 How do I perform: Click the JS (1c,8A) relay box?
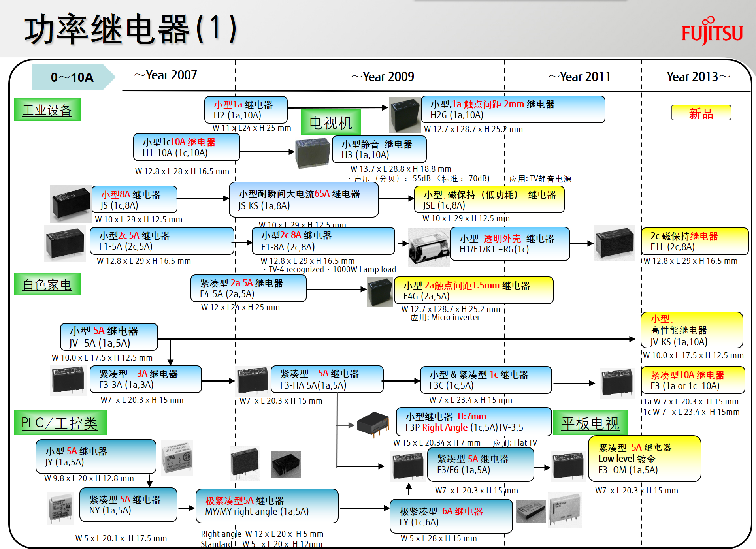point(134,200)
